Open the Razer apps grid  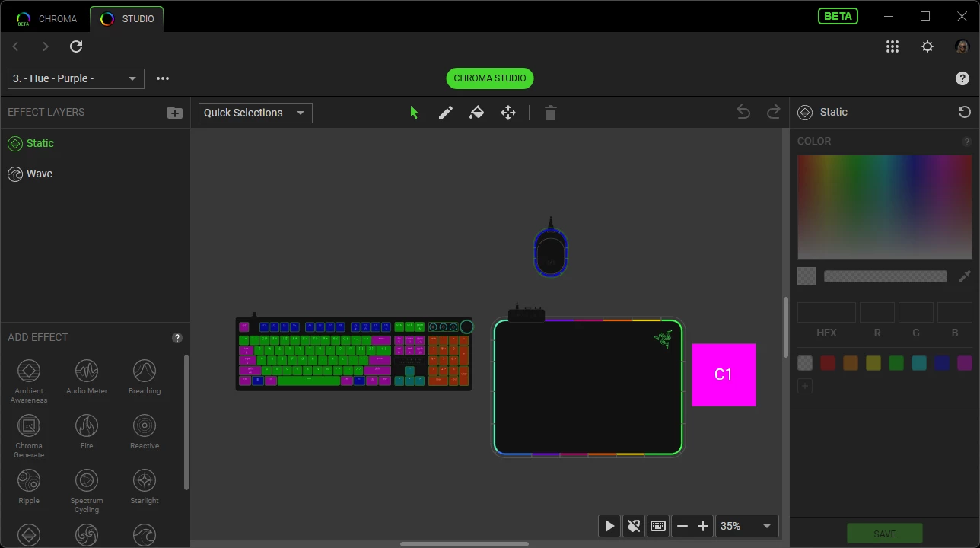click(892, 46)
